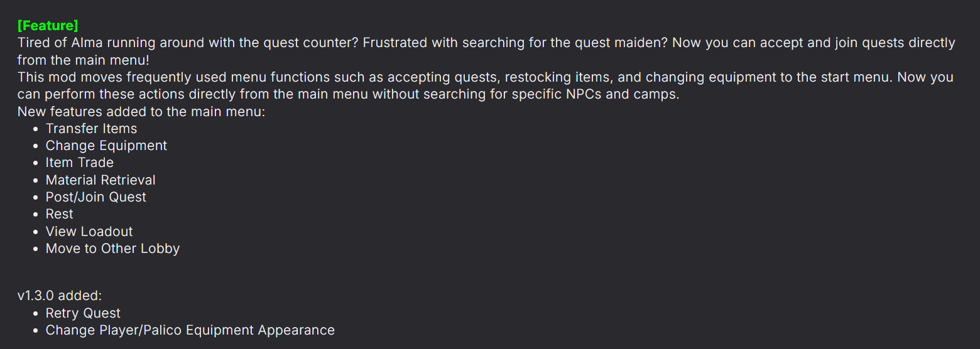Click Move to Other Lobby item
980x349 pixels.
(113, 249)
